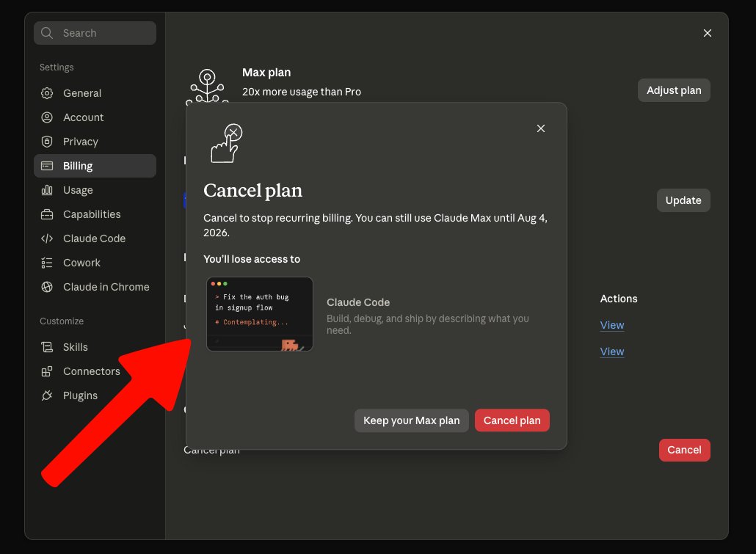Click the Update button
This screenshot has height=554, width=756.
(683, 200)
